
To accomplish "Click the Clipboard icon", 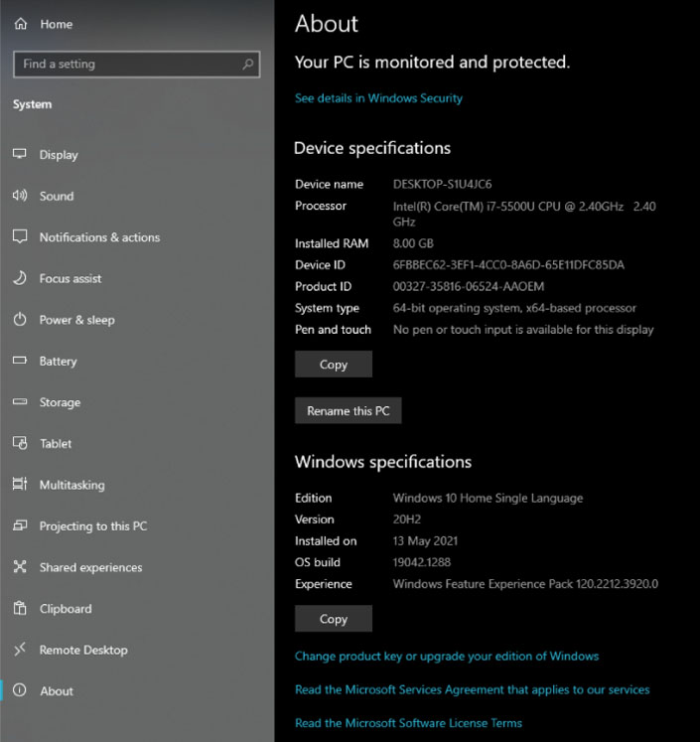I will click(20, 608).
